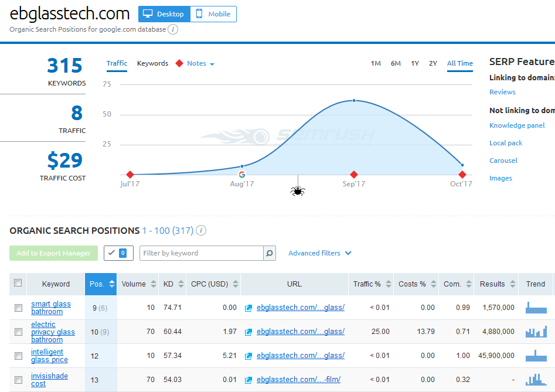The height and width of the screenshot is (392, 555).
Task: Sort the table by KD column
Action: 173,284
